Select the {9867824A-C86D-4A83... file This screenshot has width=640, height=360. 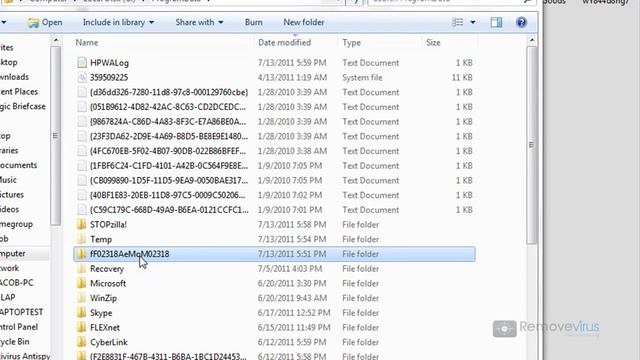pos(168,122)
